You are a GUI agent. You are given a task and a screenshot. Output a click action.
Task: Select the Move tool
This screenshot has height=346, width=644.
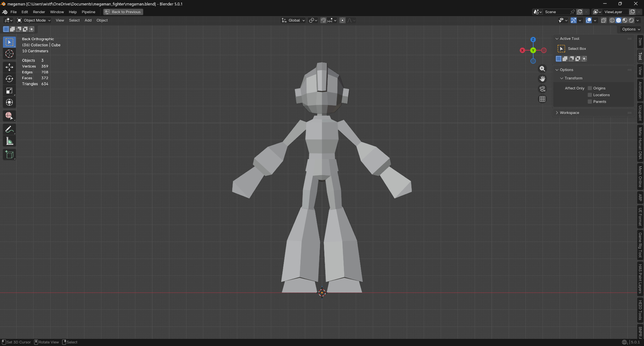pyautogui.click(x=9, y=67)
